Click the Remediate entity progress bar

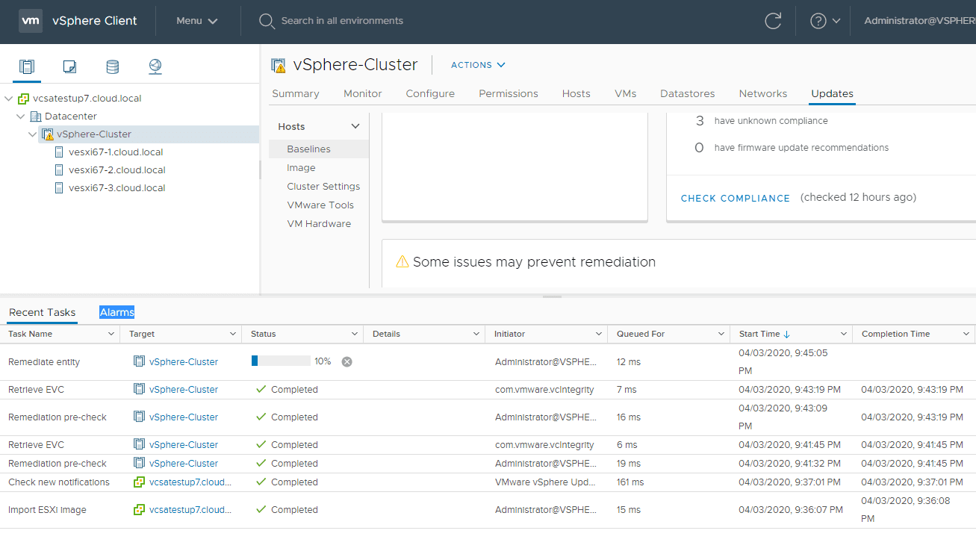pos(281,361)
